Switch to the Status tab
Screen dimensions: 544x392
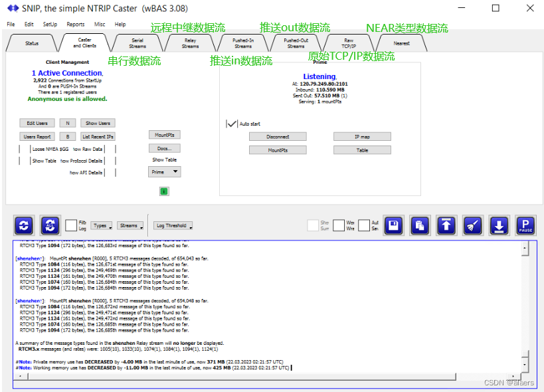(32, 43)
